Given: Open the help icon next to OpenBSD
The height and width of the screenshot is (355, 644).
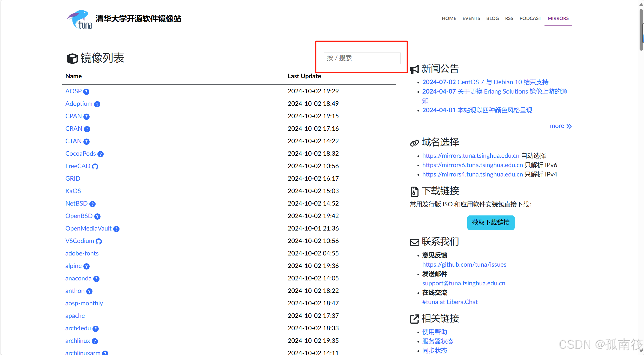Looking at the screenshot, I should (x=97, y=216).
